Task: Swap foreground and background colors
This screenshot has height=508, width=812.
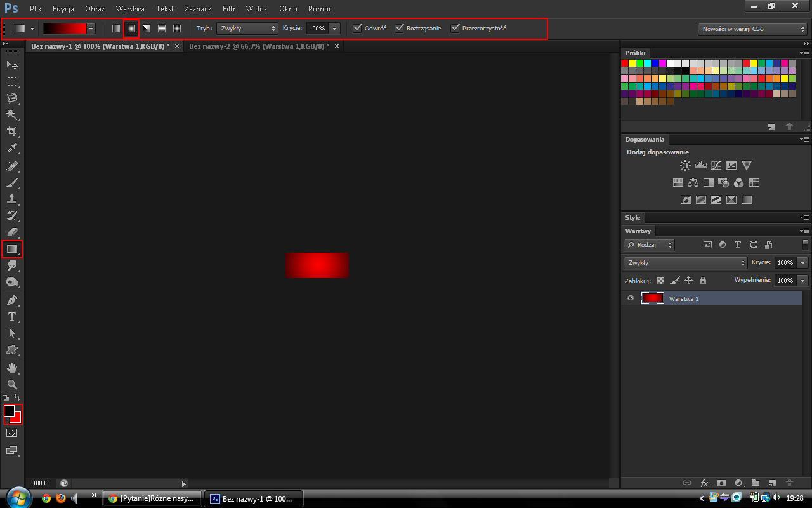Action: (17, 398)
